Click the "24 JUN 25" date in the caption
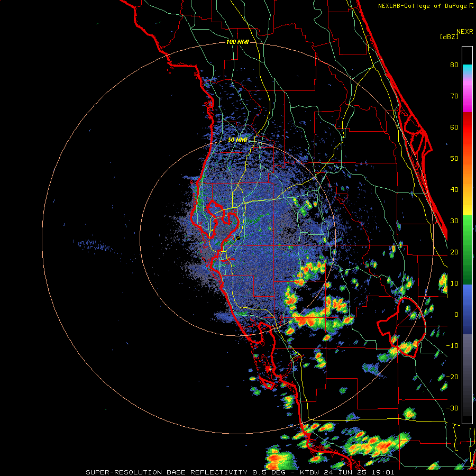This screenshot has height=476, width=476. tap(346, 472)
